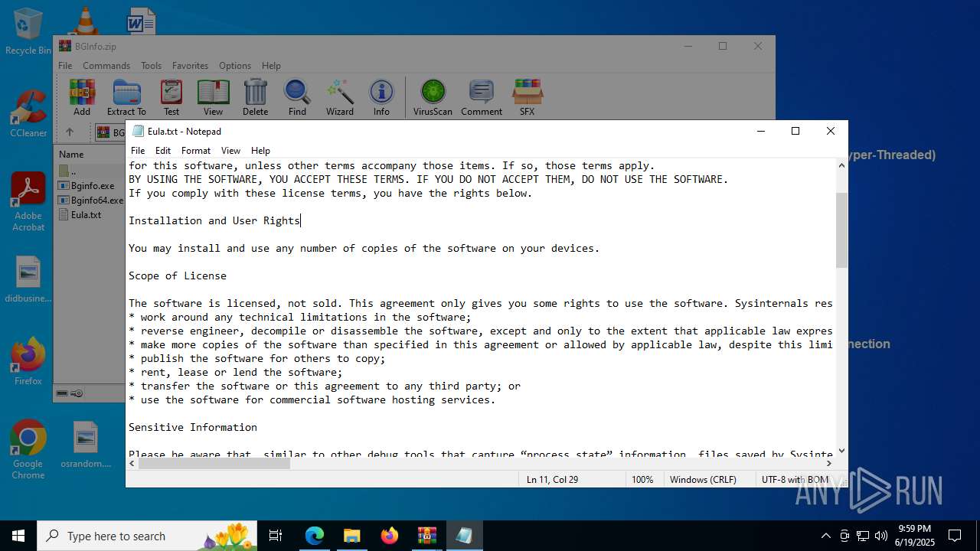980x551 pixels.
Task: Click the Delete trash icon in WinRAR
Action: click(255, 97)
